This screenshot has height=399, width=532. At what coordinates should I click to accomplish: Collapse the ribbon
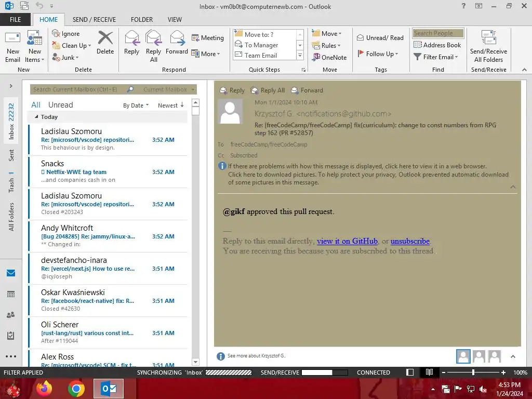click(x=524, y=70)
